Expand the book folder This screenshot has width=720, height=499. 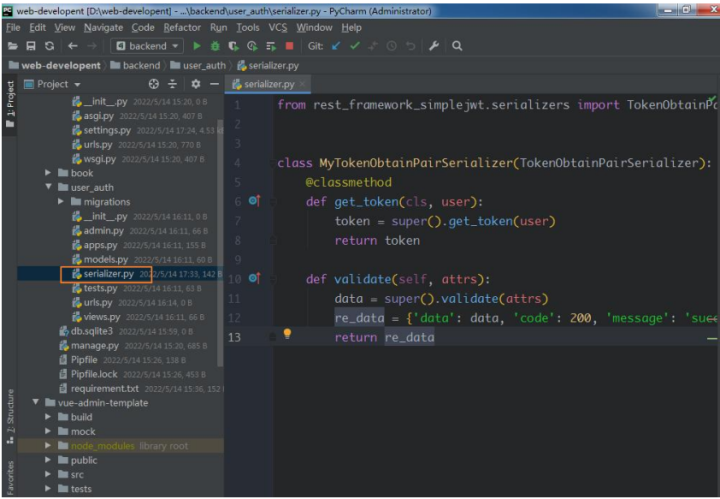click(48, 173)
